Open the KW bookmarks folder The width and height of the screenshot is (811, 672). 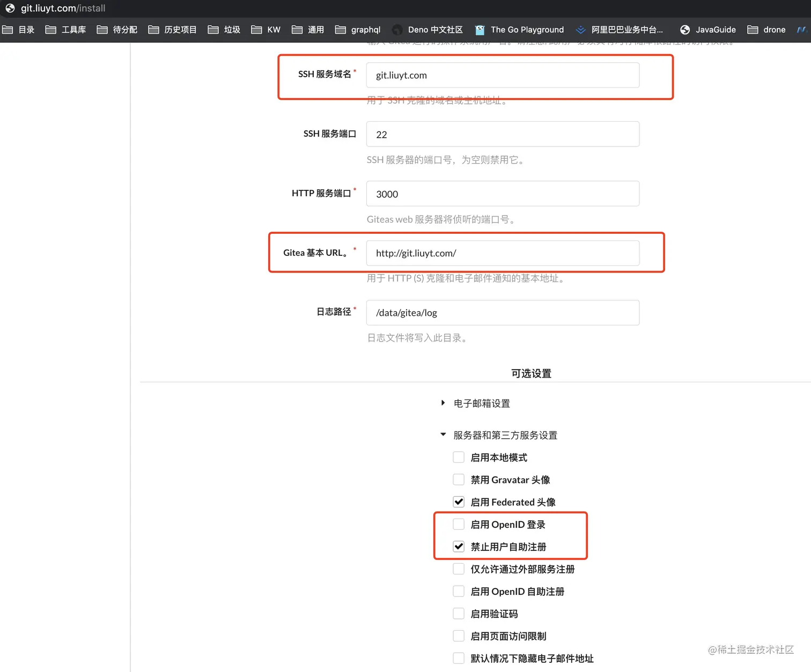[266, 29]
